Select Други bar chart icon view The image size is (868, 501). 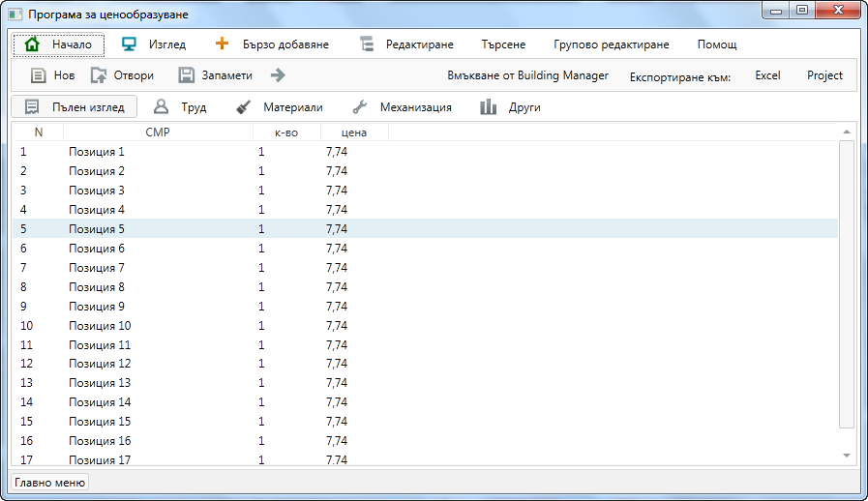coord(489,107)
